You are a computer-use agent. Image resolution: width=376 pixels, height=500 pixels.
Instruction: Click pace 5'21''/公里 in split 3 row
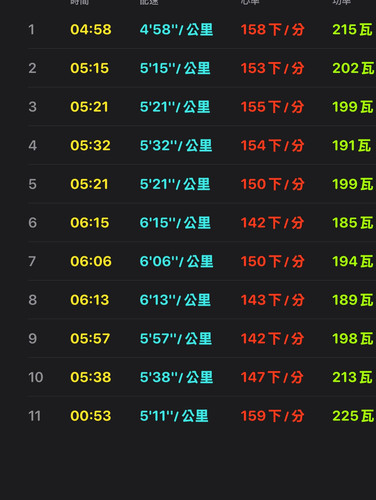(175, 107)
